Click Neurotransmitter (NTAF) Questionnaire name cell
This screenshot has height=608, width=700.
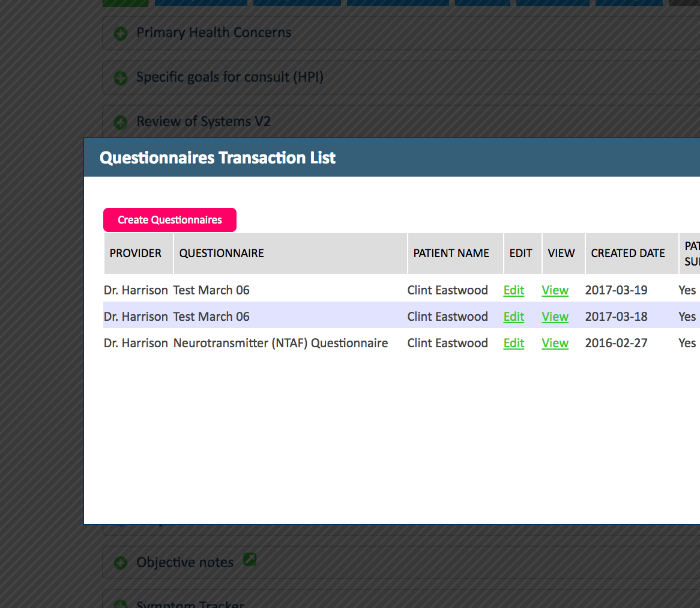[x=280, y=343]
